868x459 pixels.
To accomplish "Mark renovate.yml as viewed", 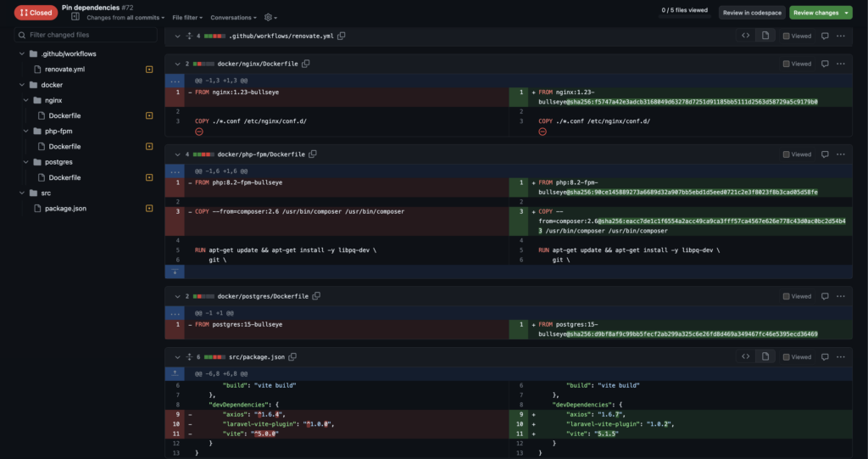I will tap(797, 36).
